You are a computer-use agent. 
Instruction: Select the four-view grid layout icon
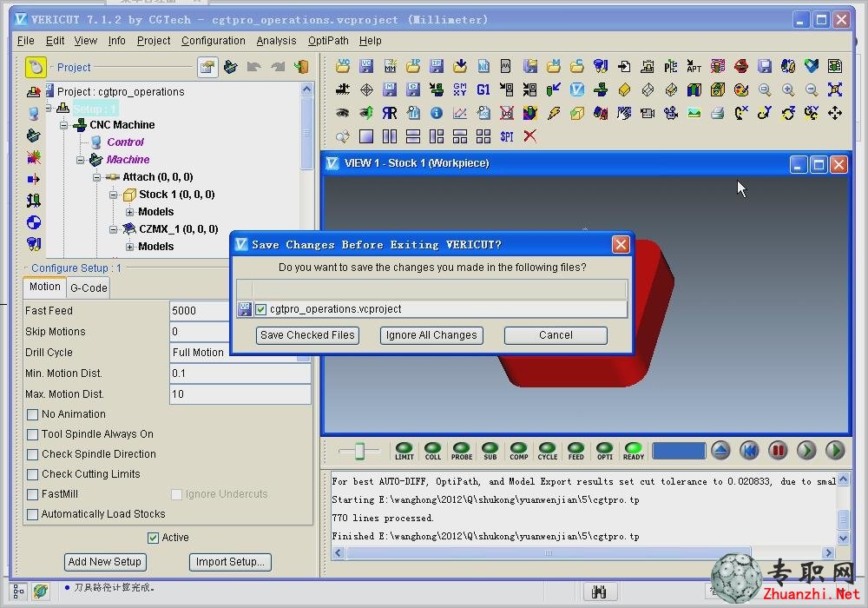point(483,136)
